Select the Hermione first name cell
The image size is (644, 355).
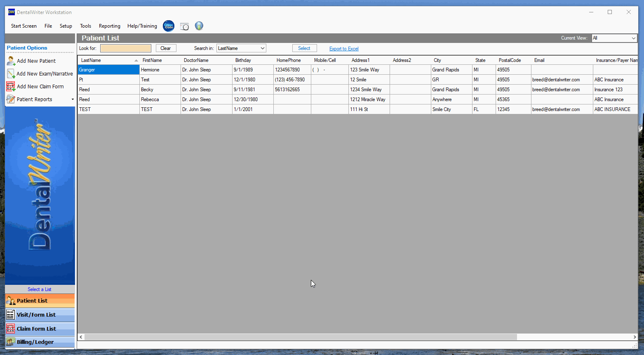pyautogui.click(x=160, y=70)
